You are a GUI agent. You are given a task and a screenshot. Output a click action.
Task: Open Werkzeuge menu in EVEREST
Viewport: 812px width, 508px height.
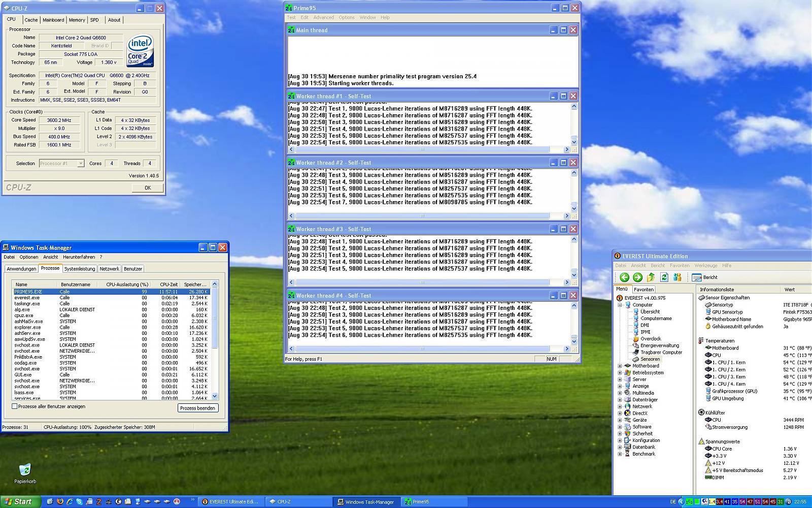(x=706, y=266)
